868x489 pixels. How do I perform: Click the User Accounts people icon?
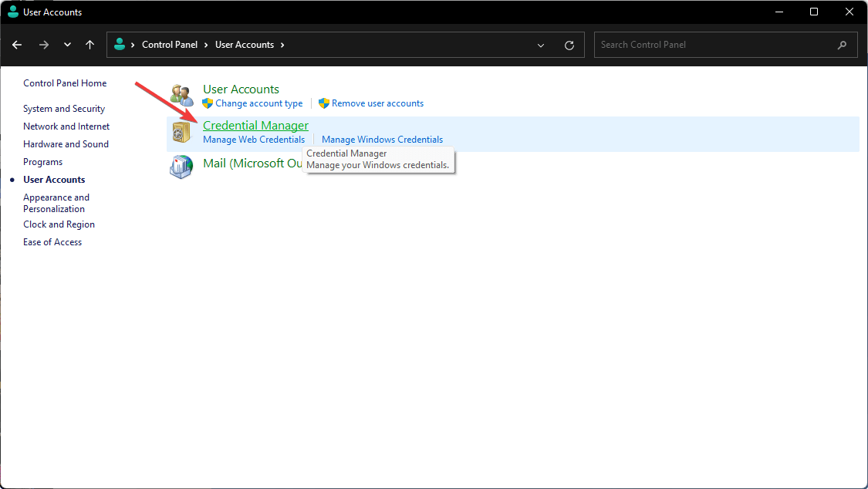click(181, 95)
